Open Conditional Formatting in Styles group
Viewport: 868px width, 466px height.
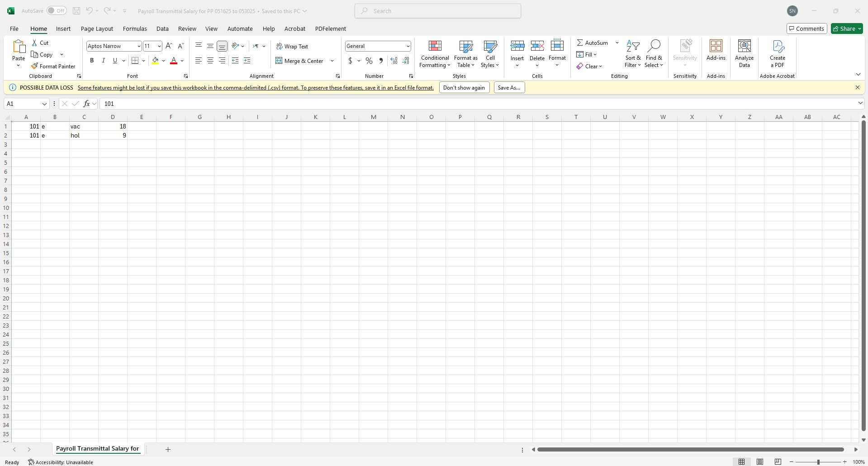click(x=435, y=54)
